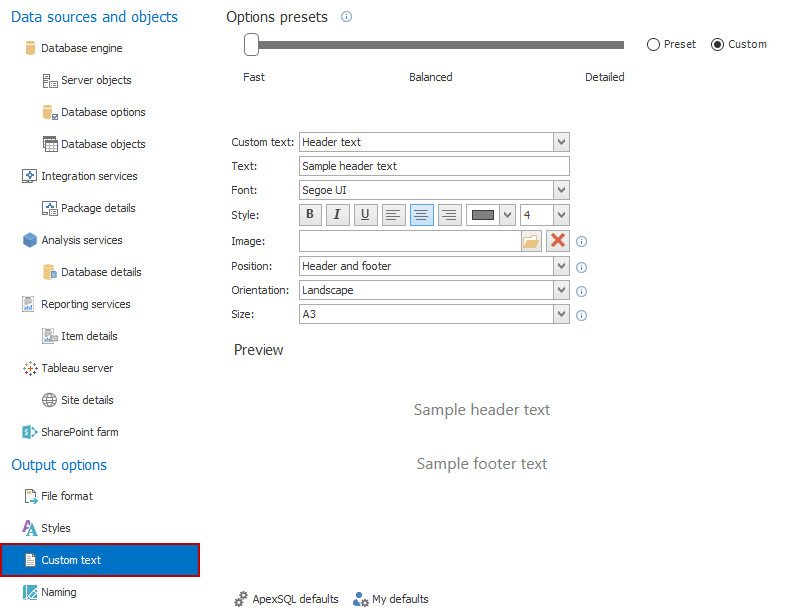796x615 pixels.
Task: Open File format option
Action: [x=67, y=496]
